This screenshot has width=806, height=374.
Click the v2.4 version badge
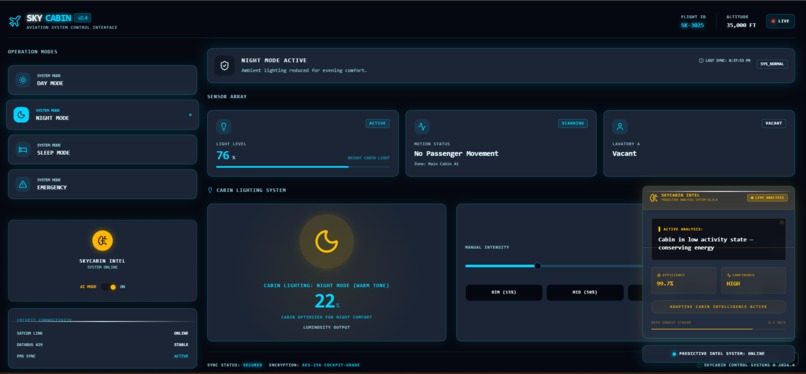[82, 17]
